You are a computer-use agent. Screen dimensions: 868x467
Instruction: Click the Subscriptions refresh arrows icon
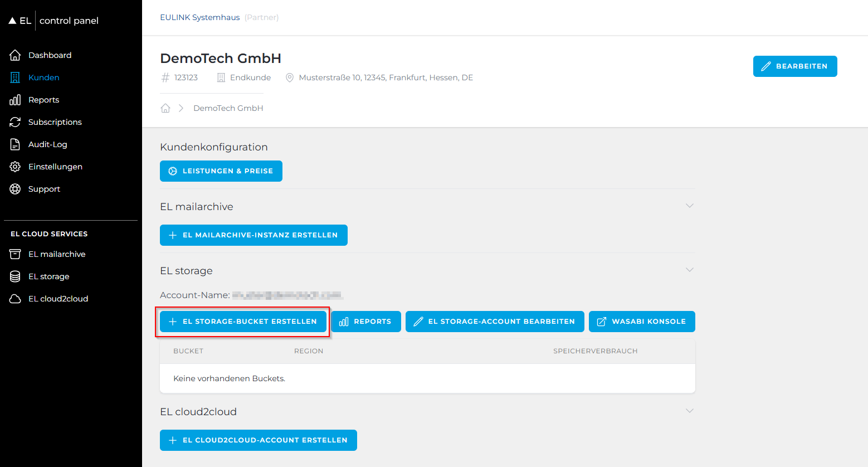coord(15,122)
